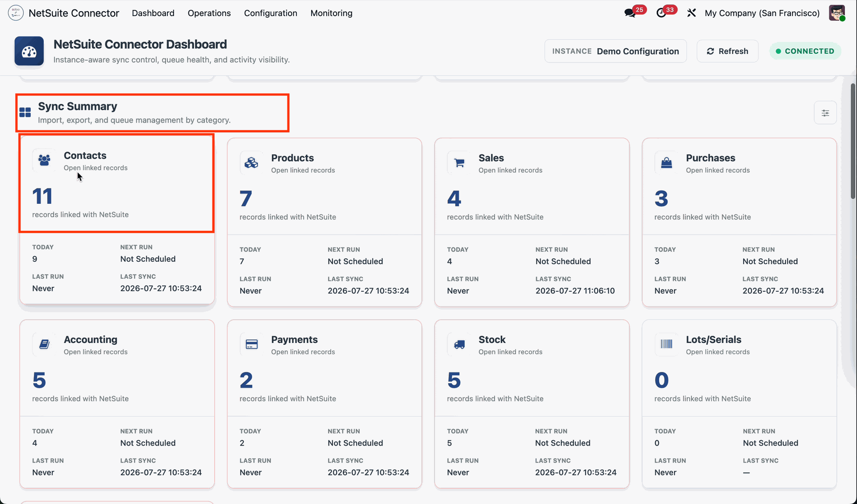
Task: Click the Accounting linked records count
Action: pos(39,380)
